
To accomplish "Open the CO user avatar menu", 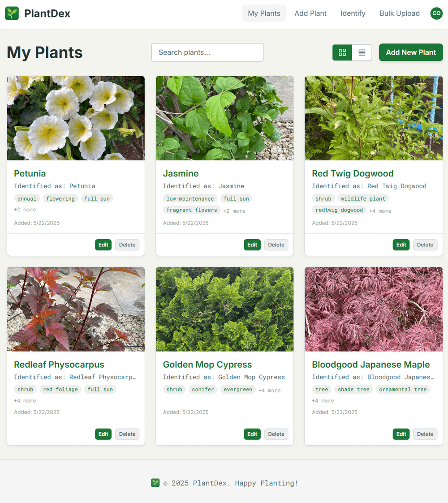I will 436,13.
